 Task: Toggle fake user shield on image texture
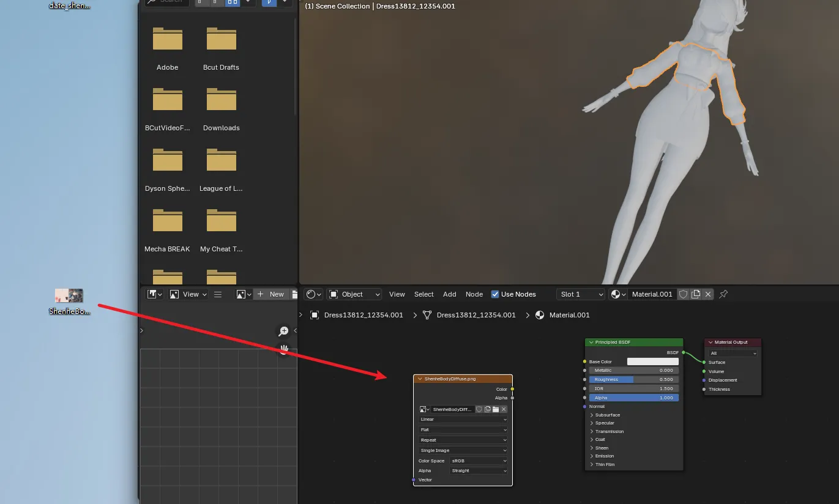click(x=479, y=409)
